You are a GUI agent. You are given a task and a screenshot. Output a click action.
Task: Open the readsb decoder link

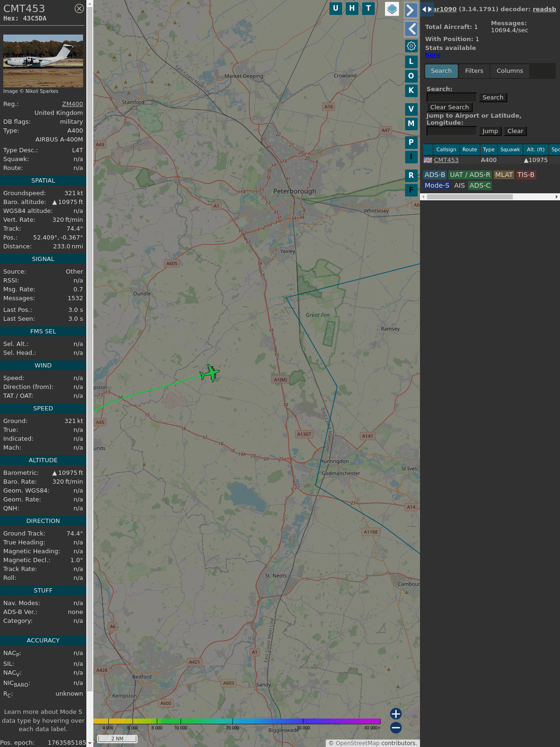coord(544,9)
